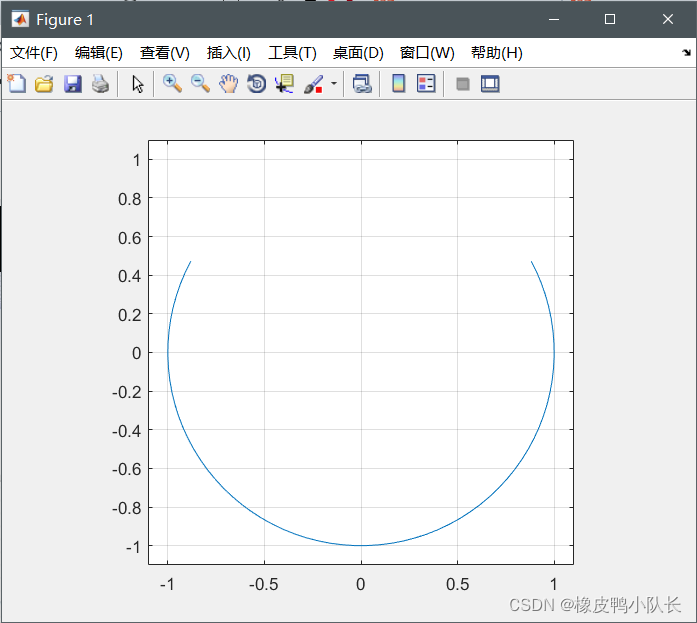Insert a Legend from toolbar
This screenshot has height=623, width=697.
pyautogui.click(x=426, y=84)
